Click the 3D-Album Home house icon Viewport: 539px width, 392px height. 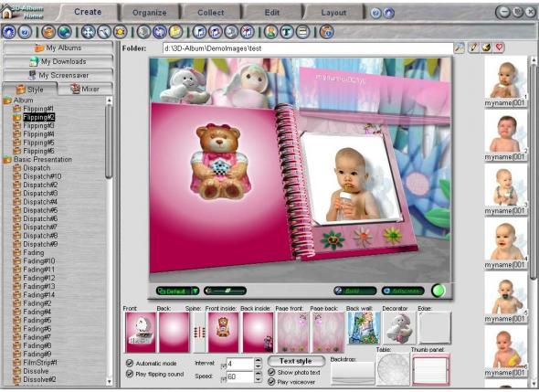tap(6, 12)
